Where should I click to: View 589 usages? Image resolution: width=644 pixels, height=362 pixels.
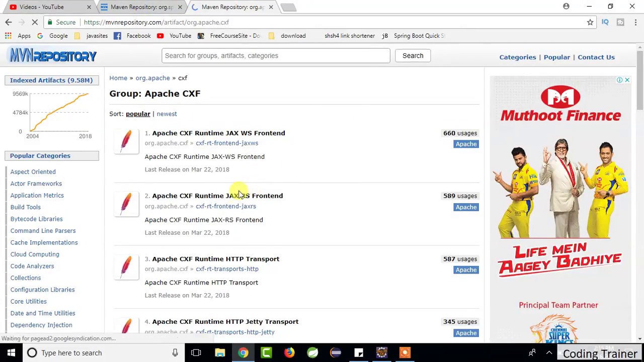tap(460, 196)
